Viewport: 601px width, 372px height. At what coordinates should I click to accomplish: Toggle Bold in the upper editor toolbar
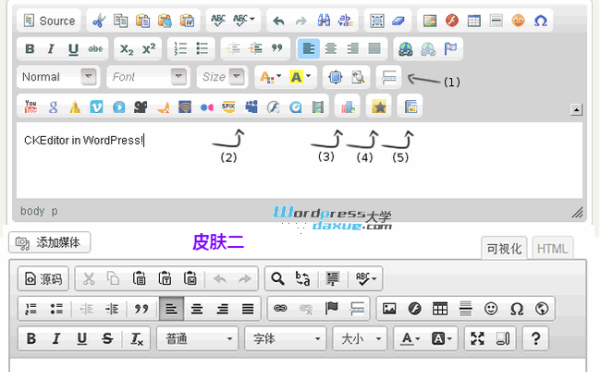(x=30, y=49)
